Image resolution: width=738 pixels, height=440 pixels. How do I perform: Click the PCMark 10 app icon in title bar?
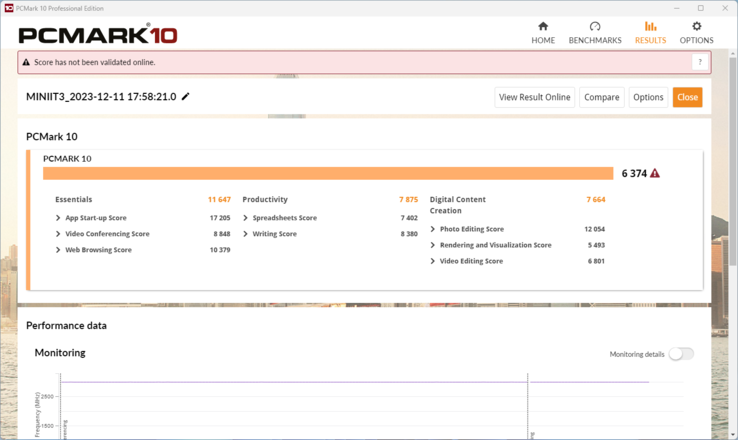click(8, 8)
